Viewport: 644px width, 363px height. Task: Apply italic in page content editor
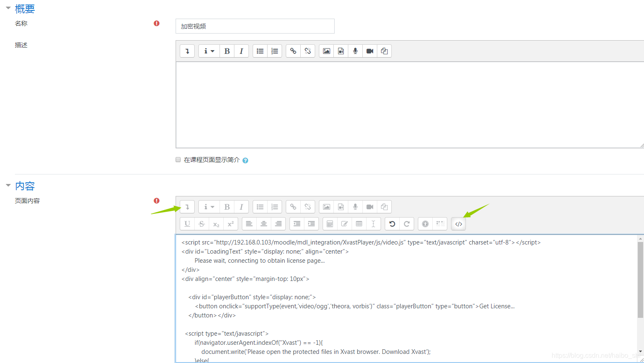click(241, 207)
